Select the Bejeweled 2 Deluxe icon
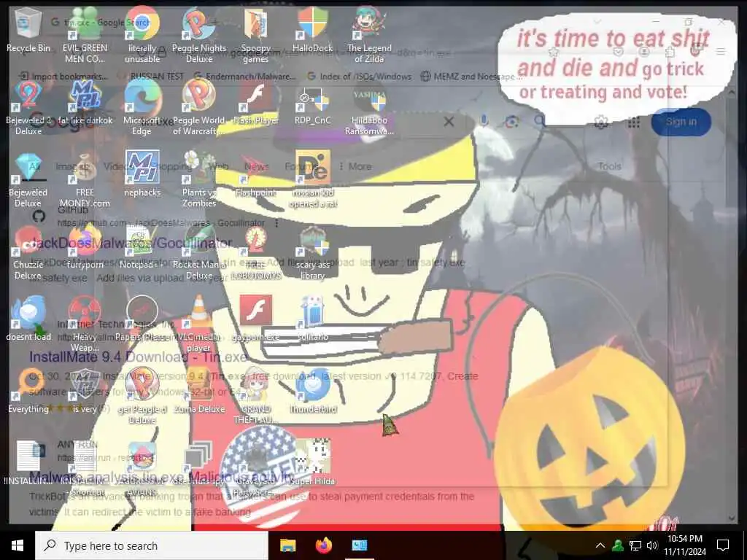Screen dimensions: 747x560 pyautogui.click(x=28, y=108)
